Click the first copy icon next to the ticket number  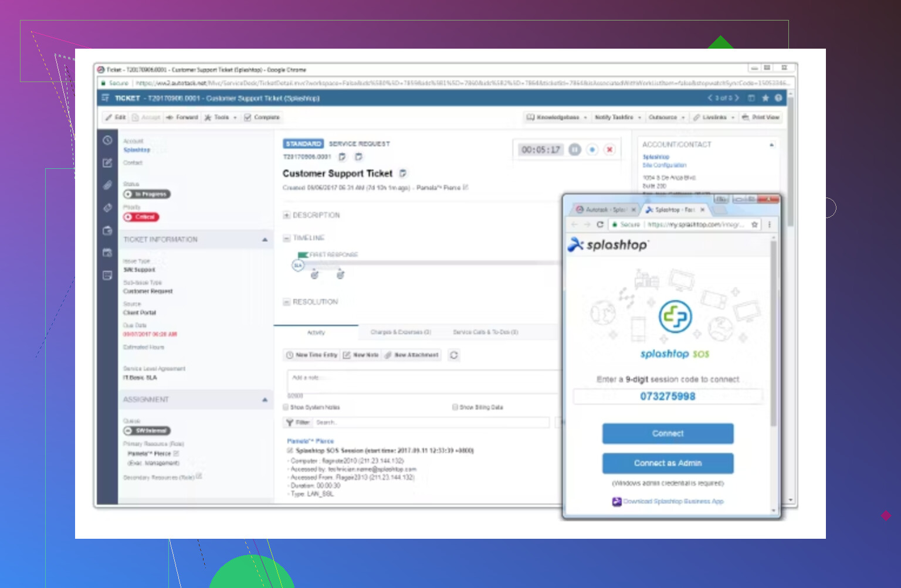tap(342, 157)
